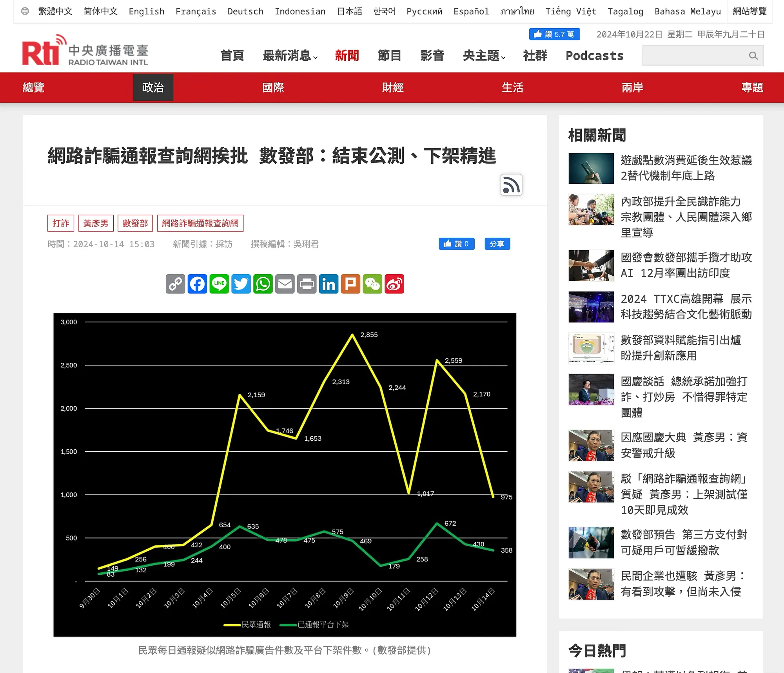Switch language to Español
Screen dimensions: 784x673
click(471, 11)
